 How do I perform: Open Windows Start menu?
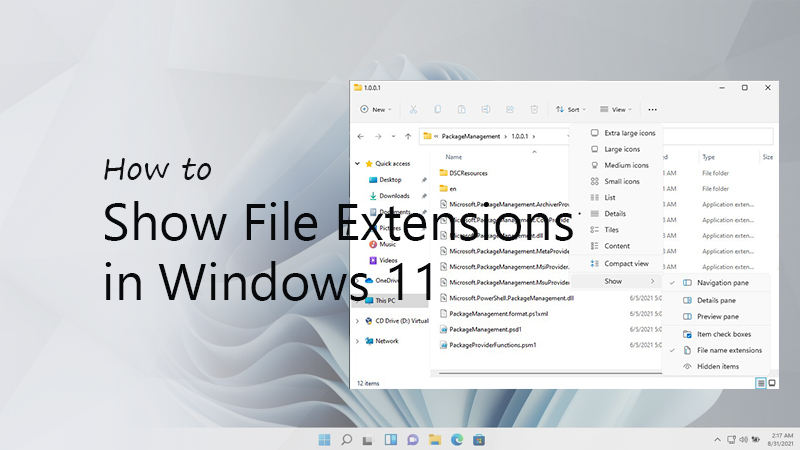tap(324, 439)
